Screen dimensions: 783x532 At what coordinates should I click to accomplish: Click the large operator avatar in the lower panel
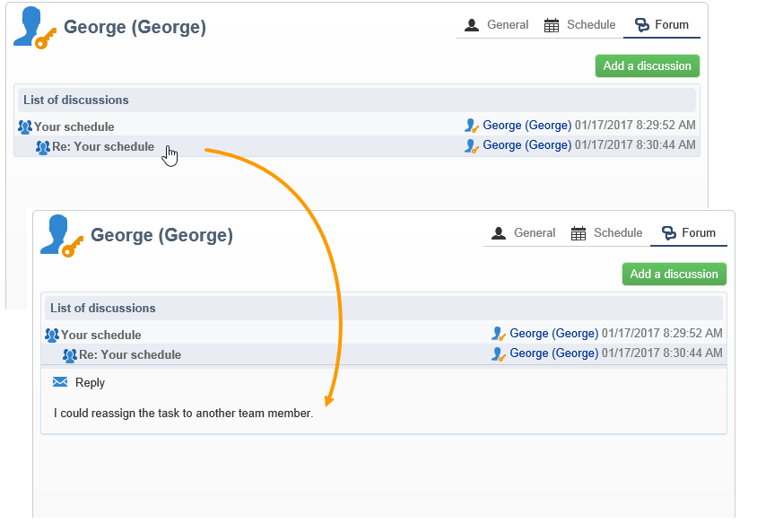(61, 236)
